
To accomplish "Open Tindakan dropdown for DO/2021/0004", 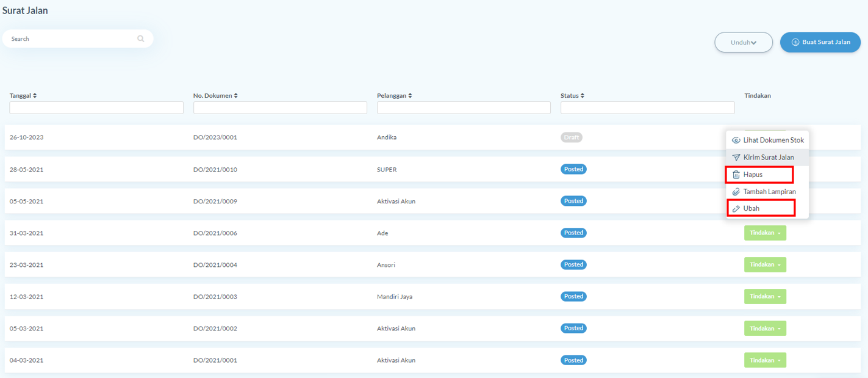I will pyautogui.click(x=765, y=264).
